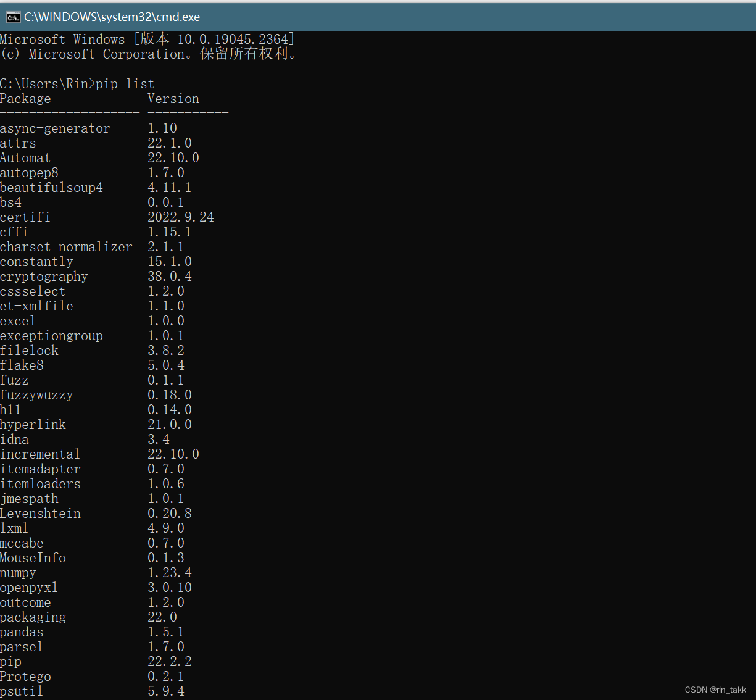Select the mccabe package name
This screenshot has height=700, width=756.
click(22, 543)
